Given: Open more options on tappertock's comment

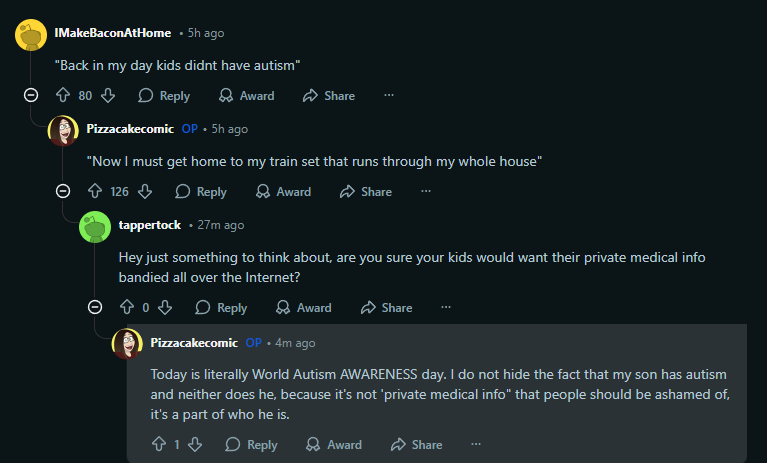Looking at the screenshot, I should tap(446, 307).
